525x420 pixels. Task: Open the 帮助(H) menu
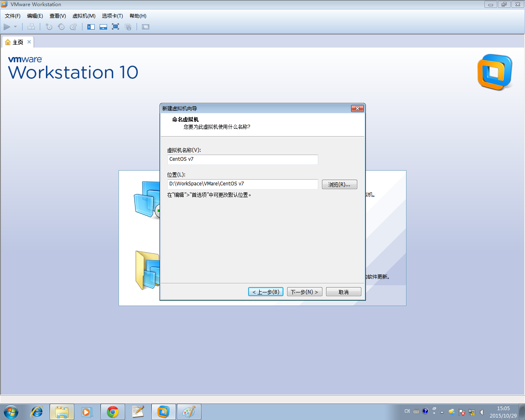pyautogui.click(x=138, y=16)
